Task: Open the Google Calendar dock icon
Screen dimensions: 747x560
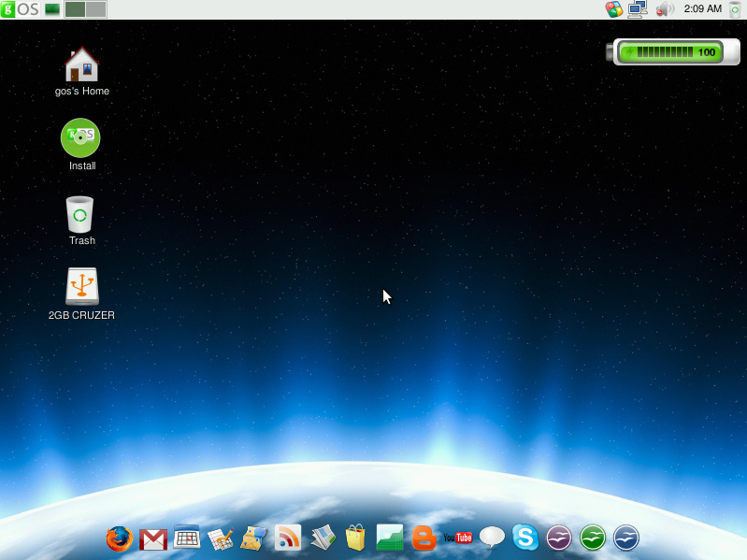Action: coord(187,538)
